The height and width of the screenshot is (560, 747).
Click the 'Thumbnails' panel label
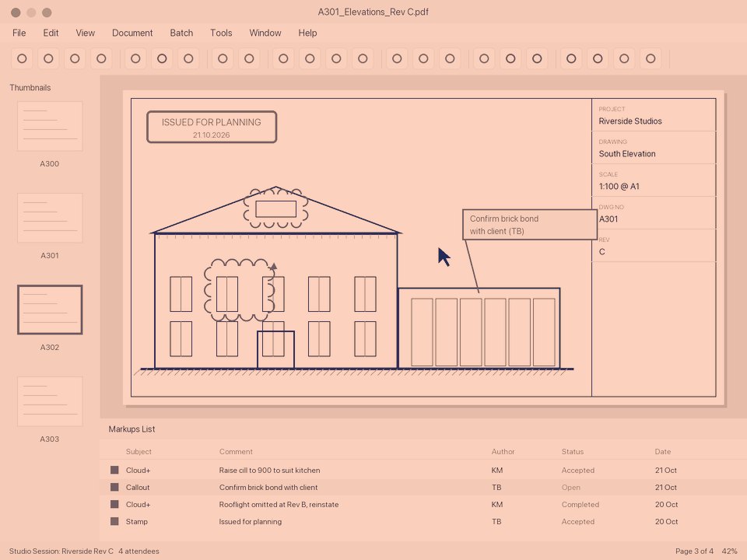(30, 88)
